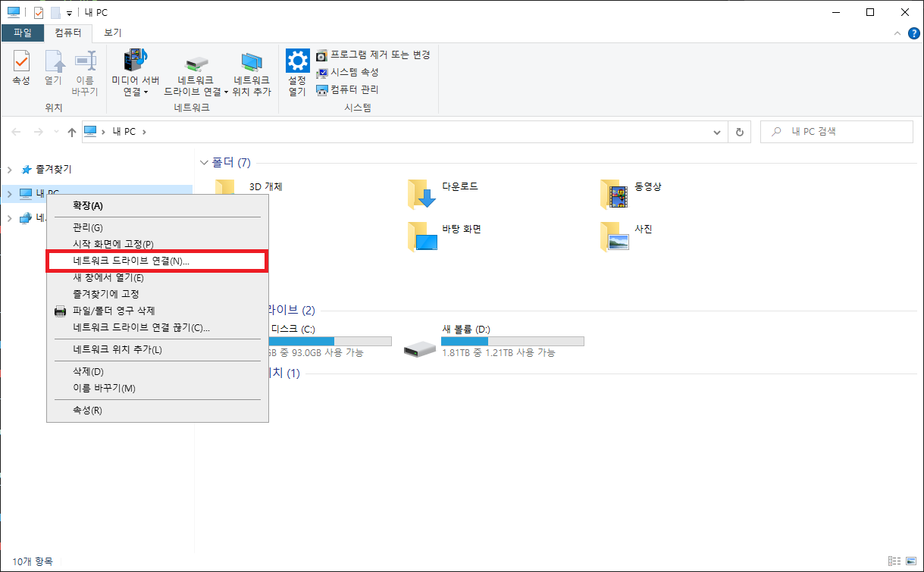Click 프로그램 제거 또는 변경 in ribbon

(x=373, y=55)
